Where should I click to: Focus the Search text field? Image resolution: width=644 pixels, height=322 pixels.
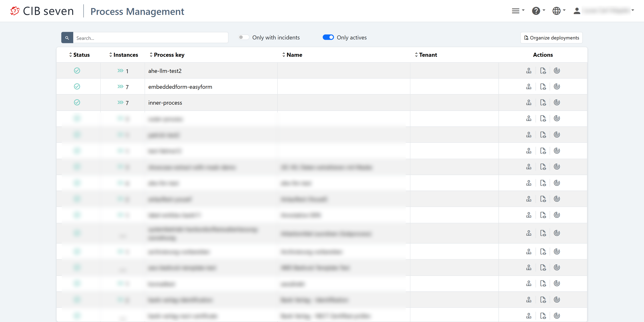151,38
